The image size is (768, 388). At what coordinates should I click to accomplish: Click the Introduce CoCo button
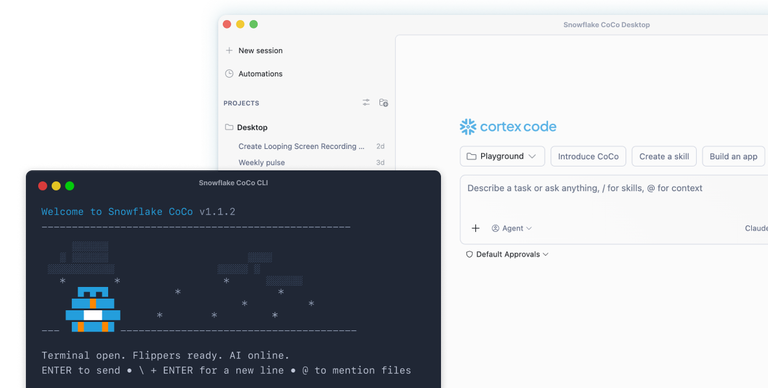click(588, 156)
